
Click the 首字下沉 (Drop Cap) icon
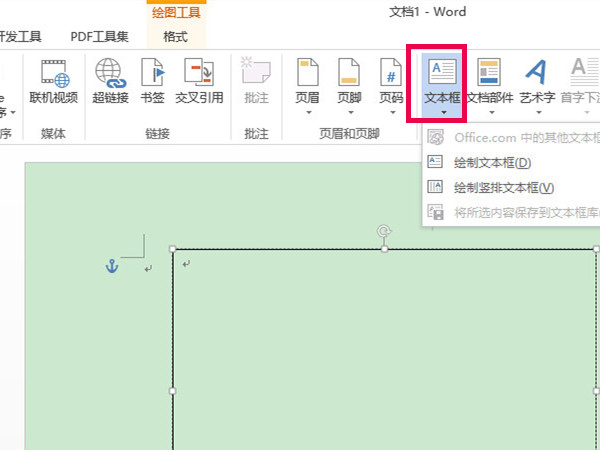tap(581, 79)
